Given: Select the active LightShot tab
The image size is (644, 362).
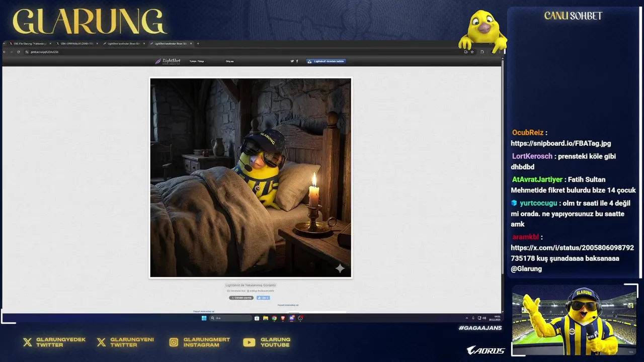Looking at the screenshot, I should point(170,44).
